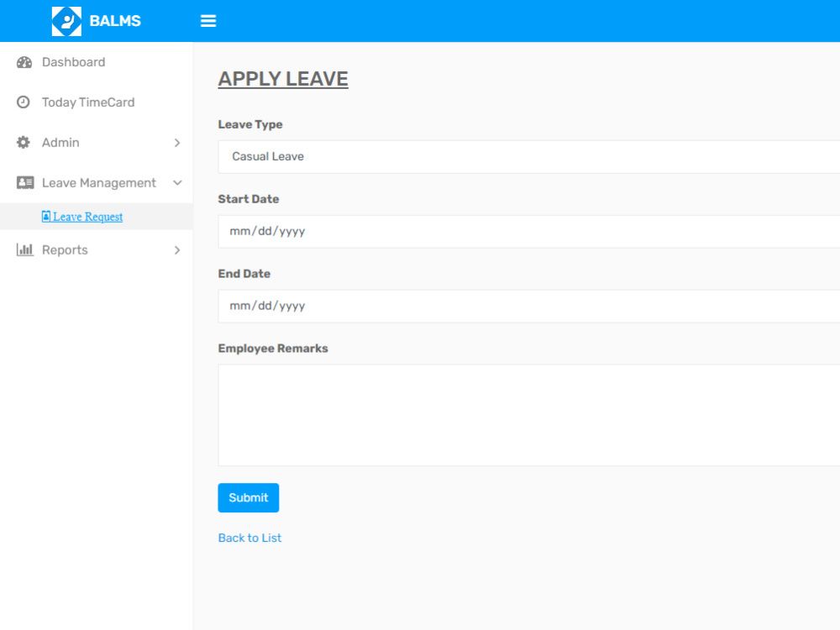This screenshot has width=840, height=630.
Task: Toggle the hamburger menu icon
Action: 208,21
